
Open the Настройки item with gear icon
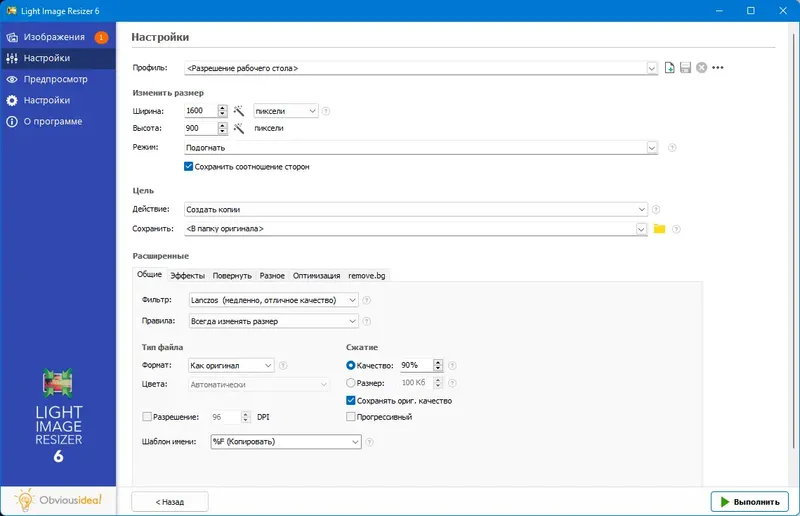[58, 101]
